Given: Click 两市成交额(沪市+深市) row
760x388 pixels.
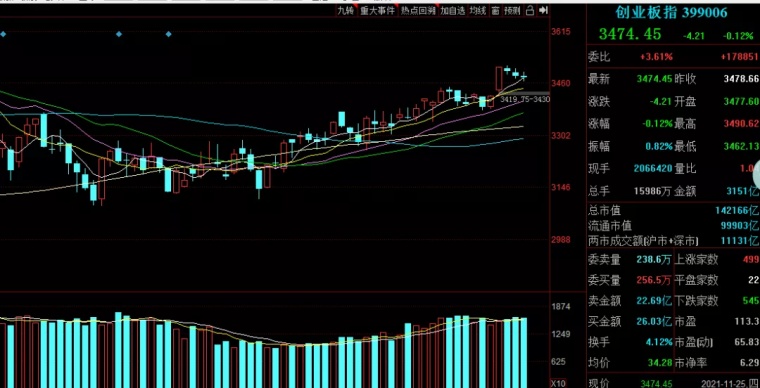Looking at the screenshot, I should (x=673, y=241).
